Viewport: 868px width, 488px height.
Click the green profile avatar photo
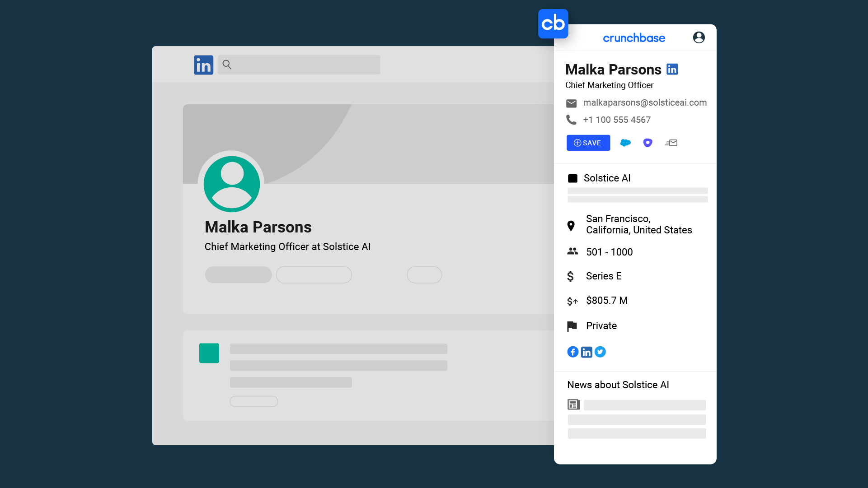(231, 184)
